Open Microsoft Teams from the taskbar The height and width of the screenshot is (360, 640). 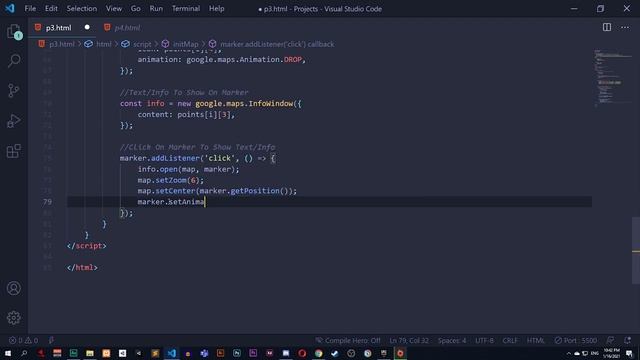pyautogui.click(x=204, y=353)
